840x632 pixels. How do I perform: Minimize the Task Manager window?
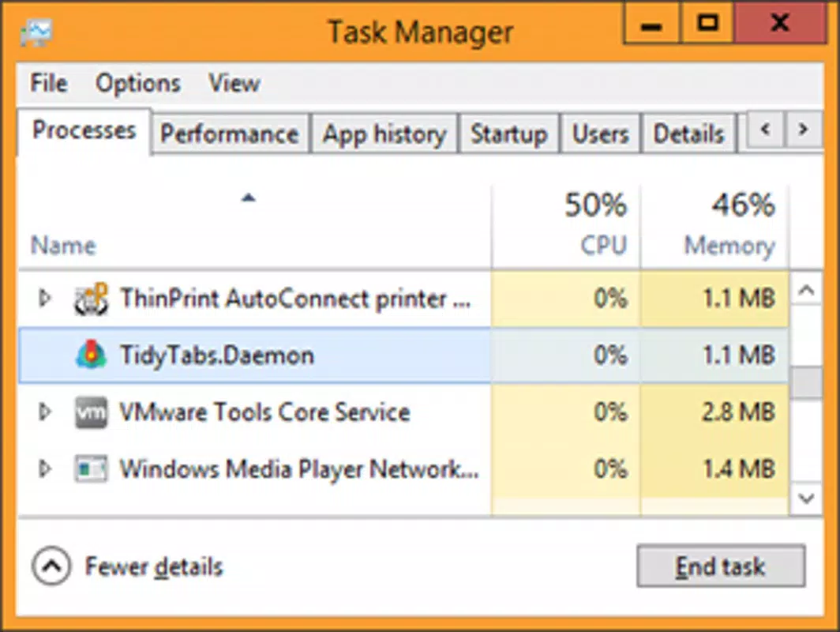tap(652, 22)
